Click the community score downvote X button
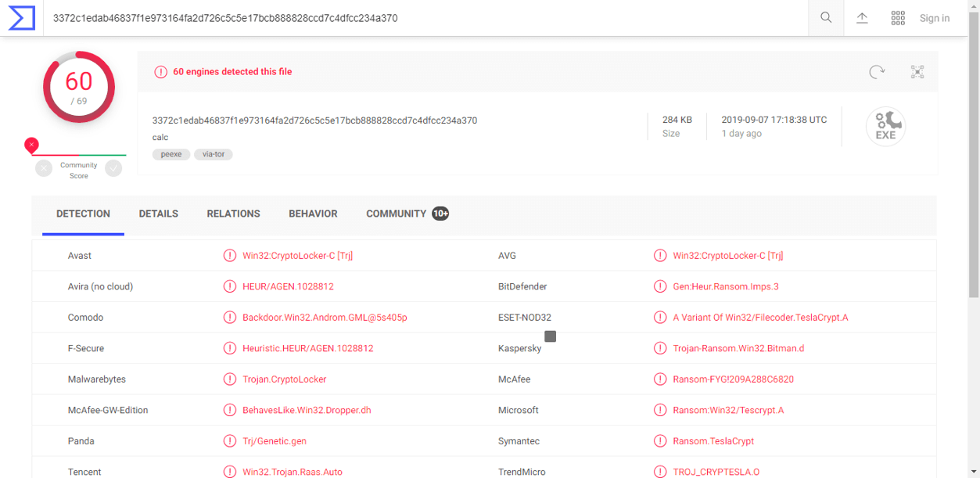The image size is (980, 478). click(44, 168)
